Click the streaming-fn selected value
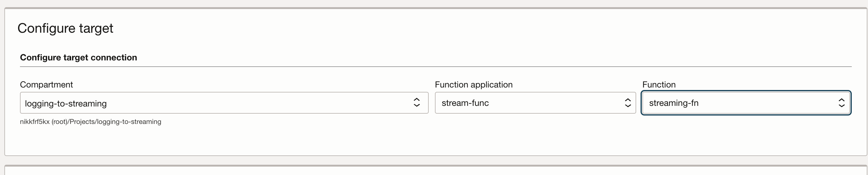The image size is (868, 175). [x=674, y=103]
